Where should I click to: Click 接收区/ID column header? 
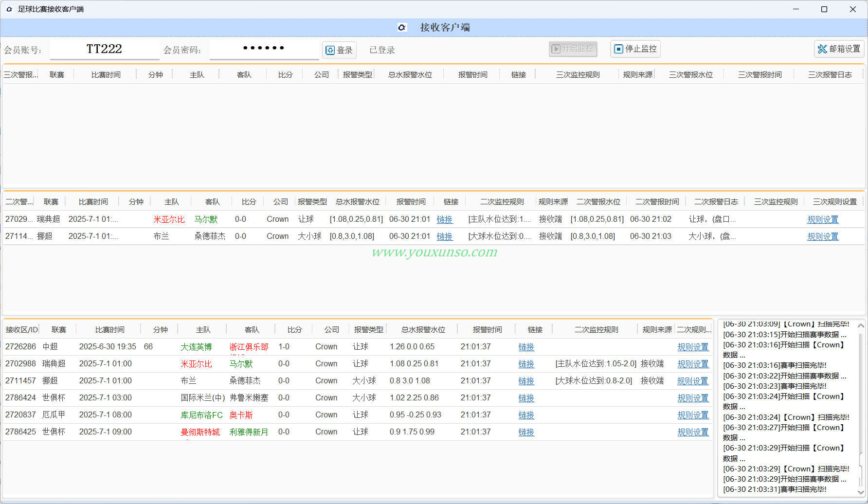pyautogui.click(x=22, y=329)
